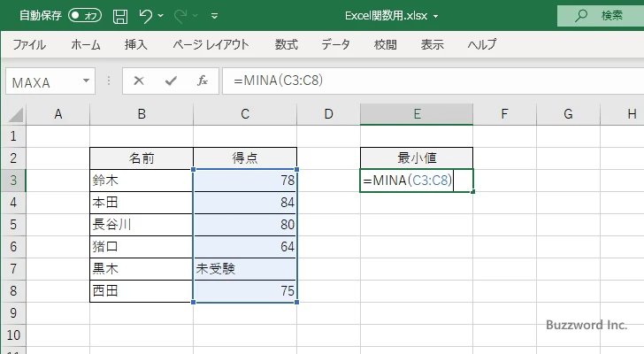
Task: Click the score cell 64
Action: (x=245, y=247)
